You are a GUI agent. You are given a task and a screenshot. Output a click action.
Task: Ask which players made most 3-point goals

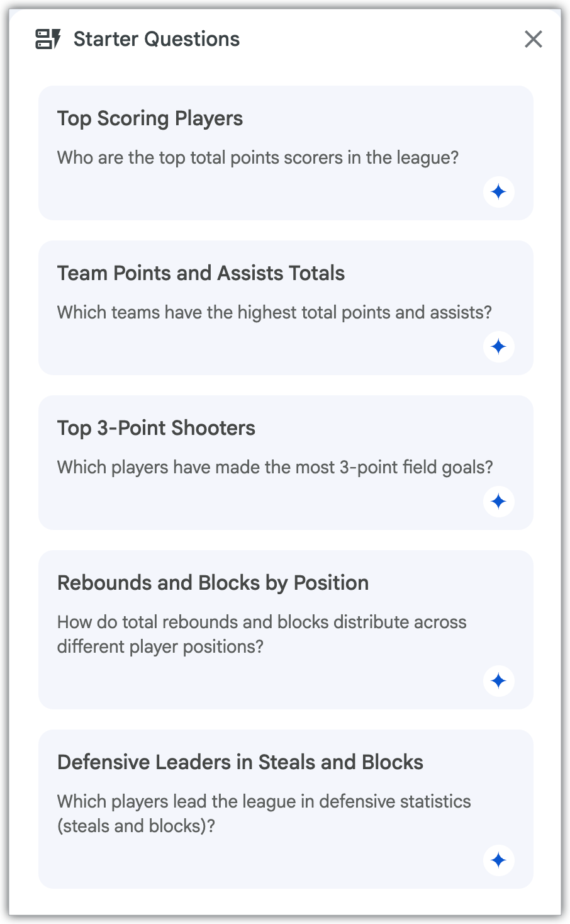coord(275,467)
